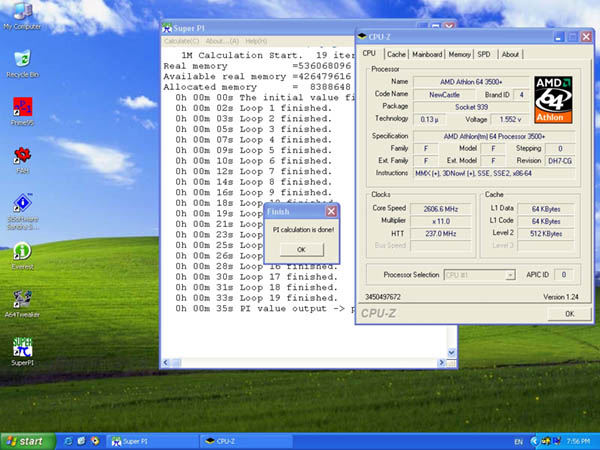600x450 pixels.
Task: Click the Multiplier value x 11.0
Action: tap(441, 221)
